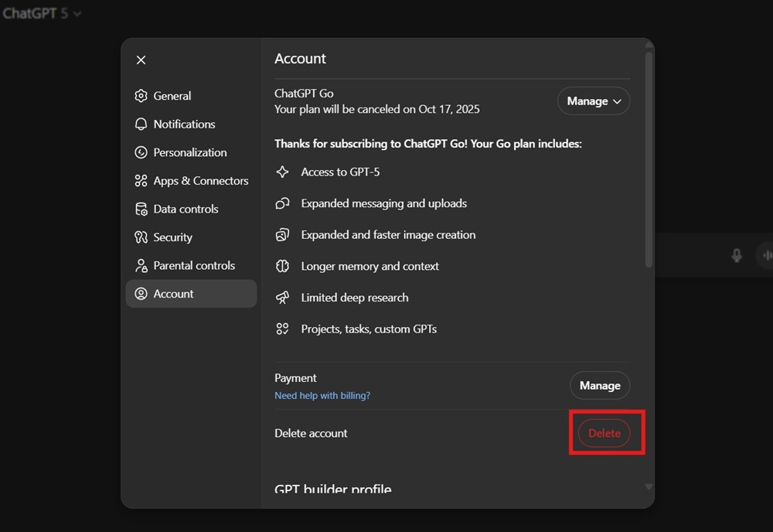Click the Apps & Connectors icon

click(141, 181)
